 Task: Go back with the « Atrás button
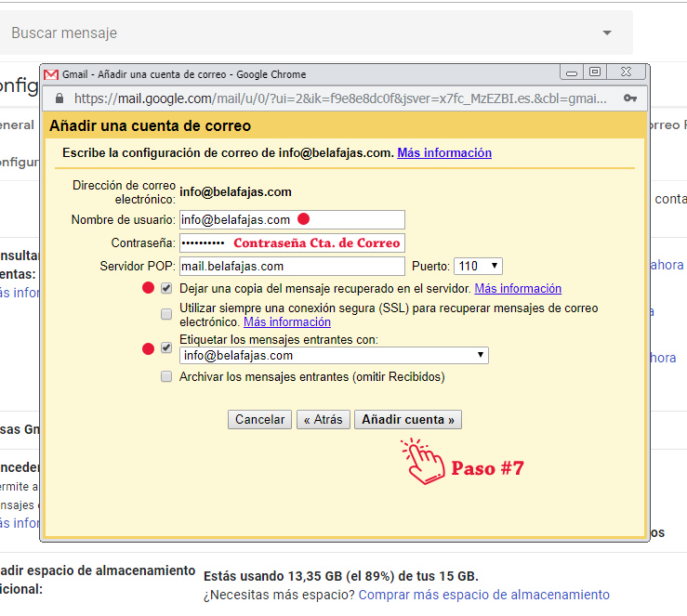click(323, 420)
